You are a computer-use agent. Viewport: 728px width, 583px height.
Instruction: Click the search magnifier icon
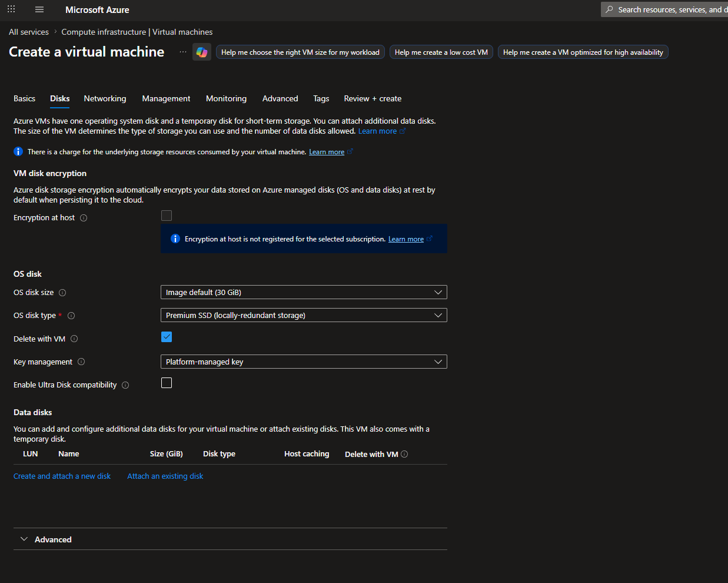pos(610,9)
